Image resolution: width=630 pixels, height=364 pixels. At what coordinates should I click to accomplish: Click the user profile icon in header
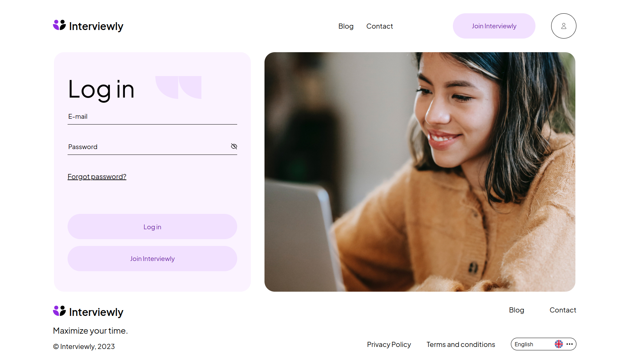click(563, 26)
